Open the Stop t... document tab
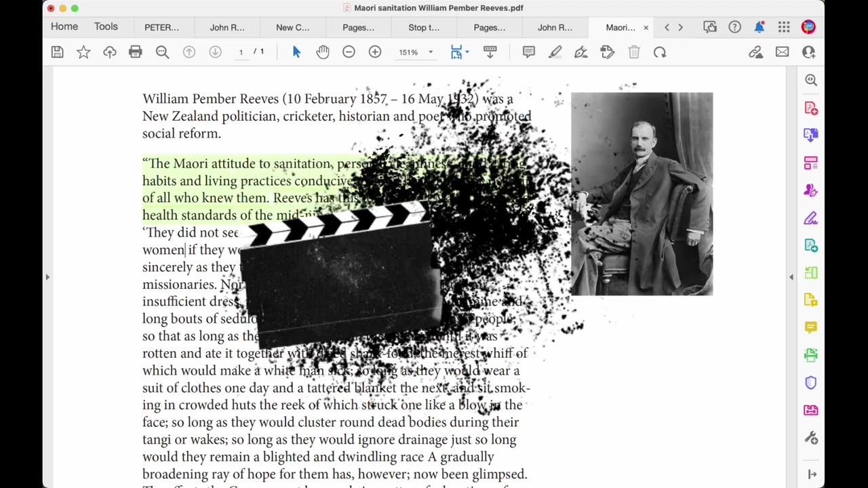 point(424,27)
